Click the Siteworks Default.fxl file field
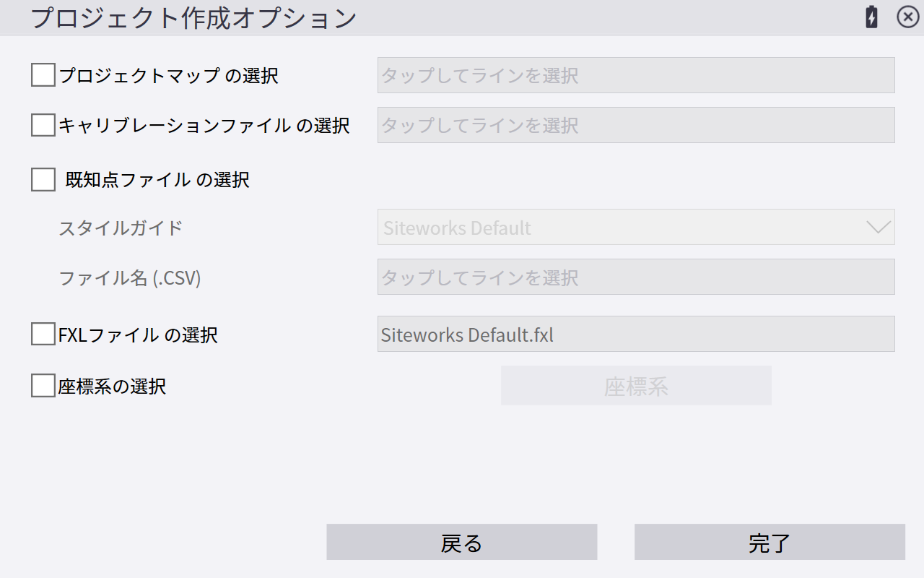The image size is (924, 578). (635, 334)
